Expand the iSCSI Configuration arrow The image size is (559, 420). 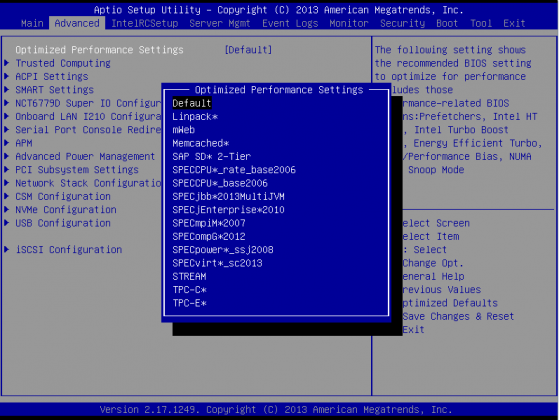6,250
